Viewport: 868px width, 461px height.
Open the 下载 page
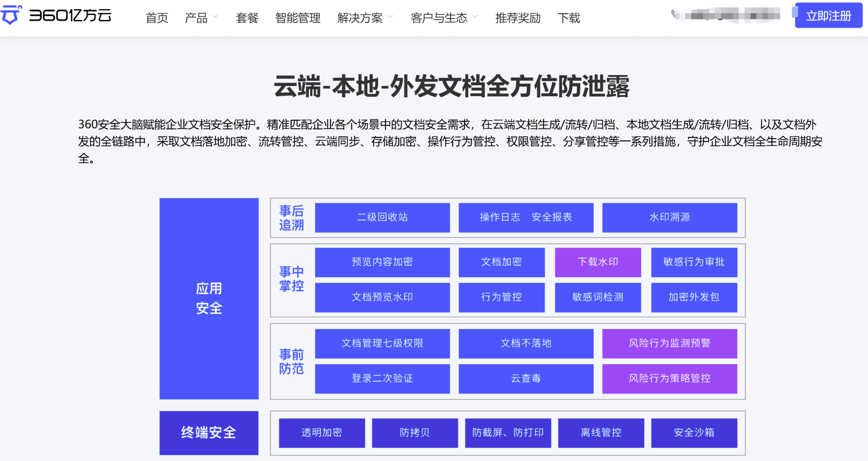tap(569, 18)
